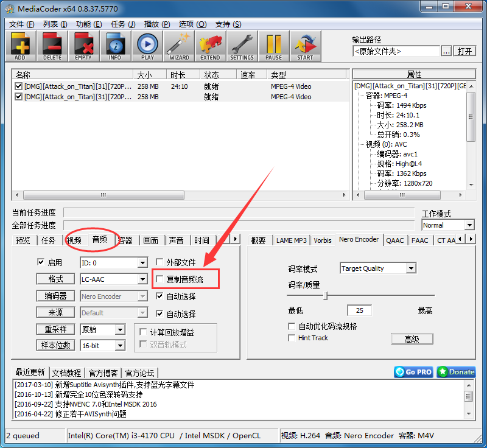
Task: Switch to the Nero Encoder tab
Action: pos(359,240)
